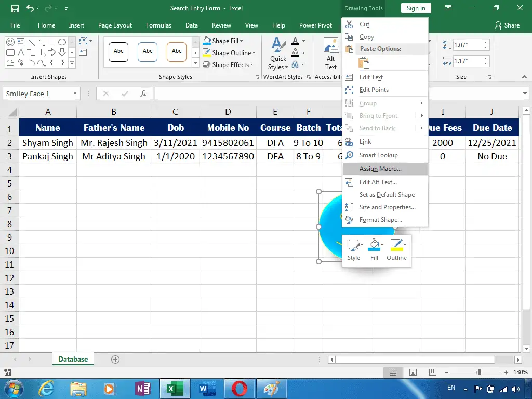This screenshot has width=532, height=399.
Task: Click the Style button on the mini toolbar
Action: coord(354,250)
